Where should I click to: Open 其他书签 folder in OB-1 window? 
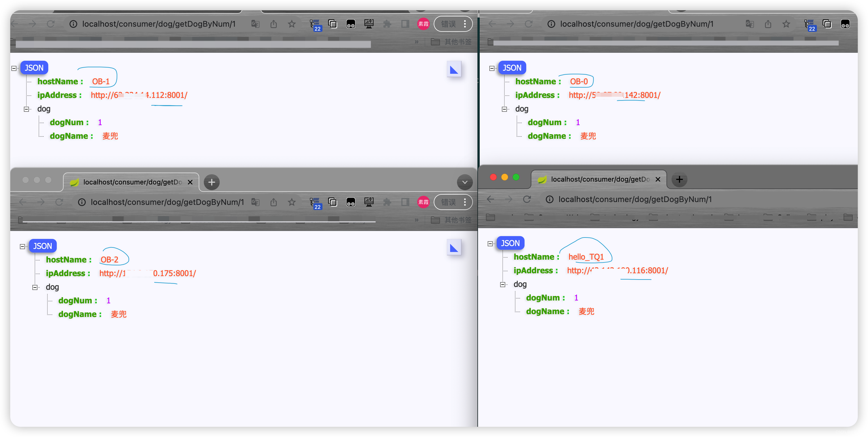pyautogui.click(x=451, y=42)
